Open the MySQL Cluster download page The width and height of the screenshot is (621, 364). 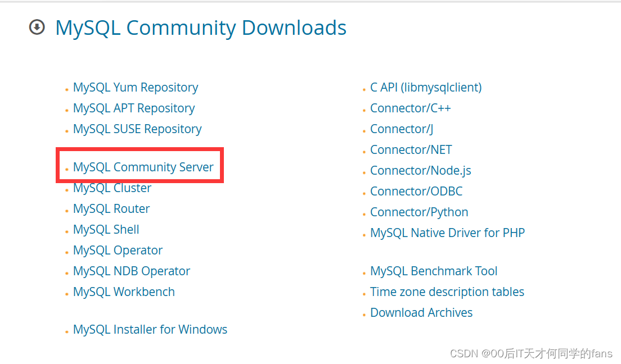[x=112, y=188]
